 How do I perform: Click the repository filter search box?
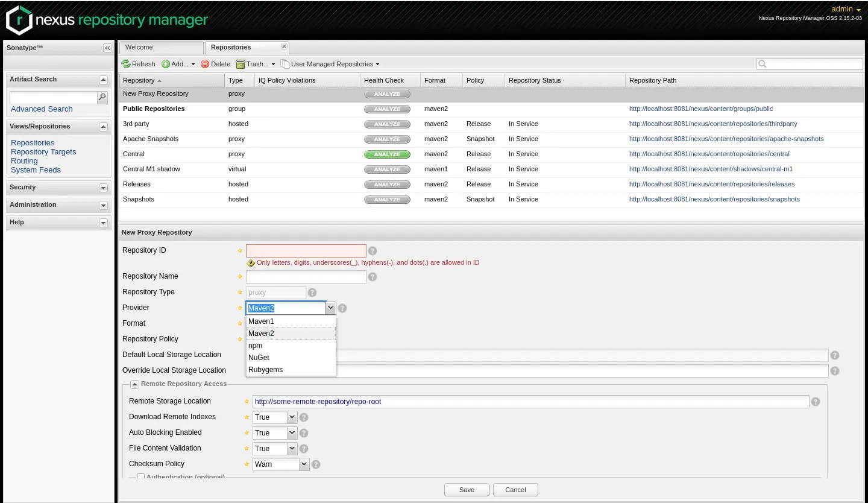point(810,64)
